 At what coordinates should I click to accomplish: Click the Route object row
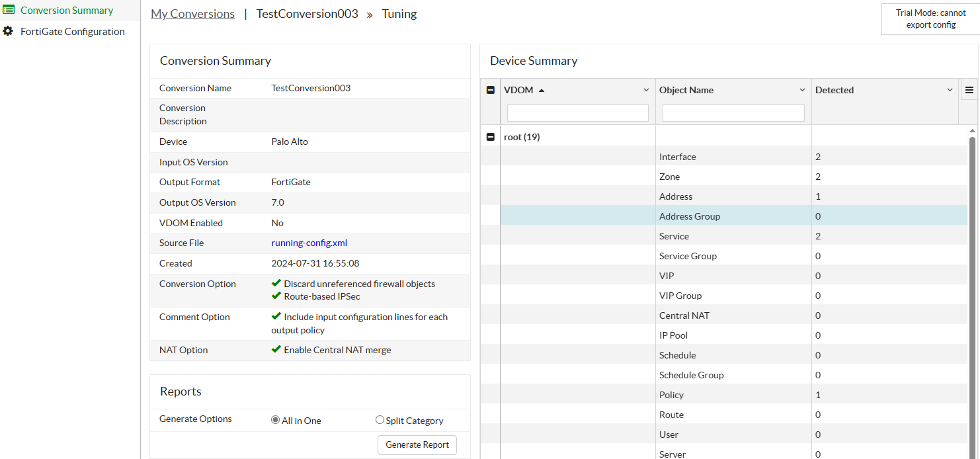[x=723, y=415]
